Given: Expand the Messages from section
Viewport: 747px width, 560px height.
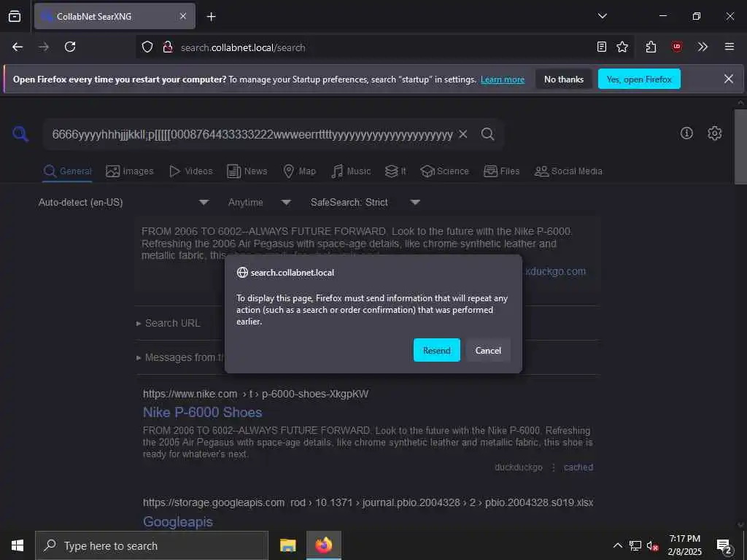Looking at the screenshot, I should pyautogui.click(x=180, y=357).
